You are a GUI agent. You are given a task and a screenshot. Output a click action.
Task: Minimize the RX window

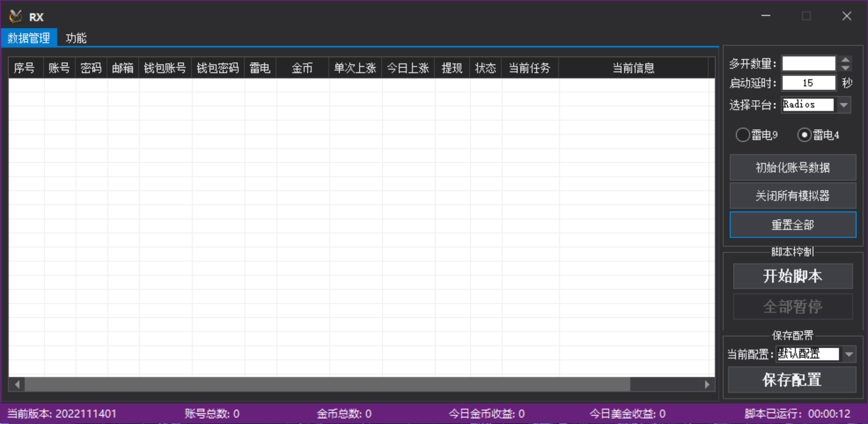pos(766,16)
